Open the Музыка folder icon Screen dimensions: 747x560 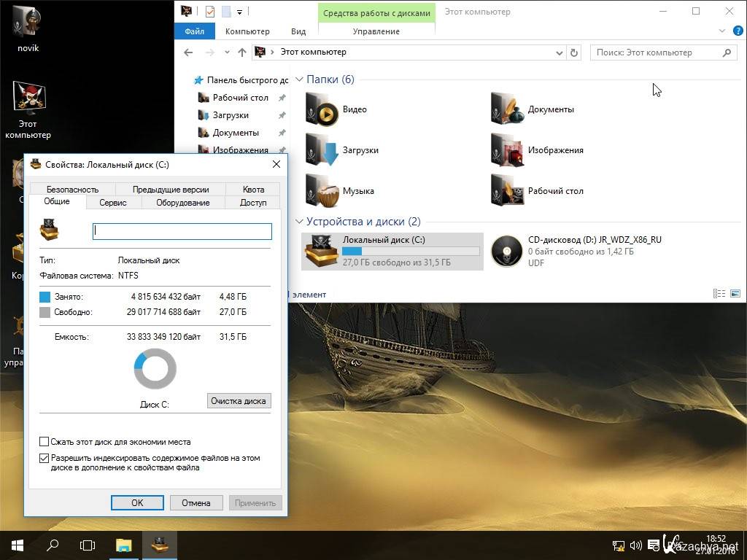tap(322, 191)
